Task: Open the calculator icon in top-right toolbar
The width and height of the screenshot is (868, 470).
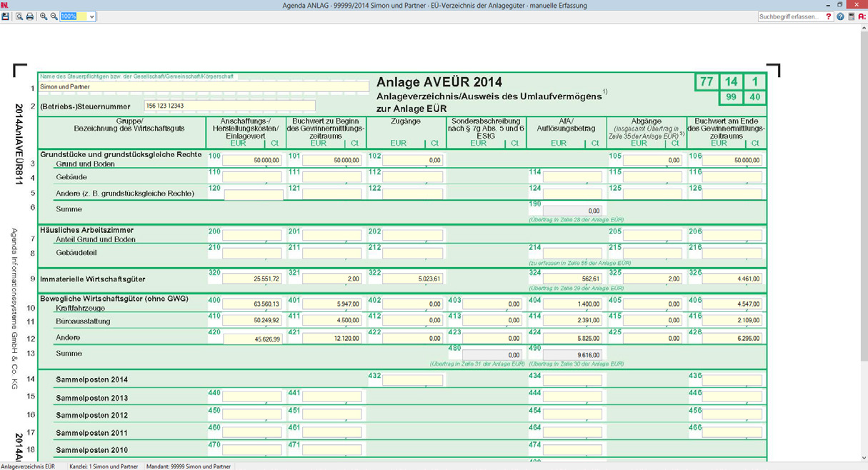Action: pyautogui.click(x=851, y=16)
